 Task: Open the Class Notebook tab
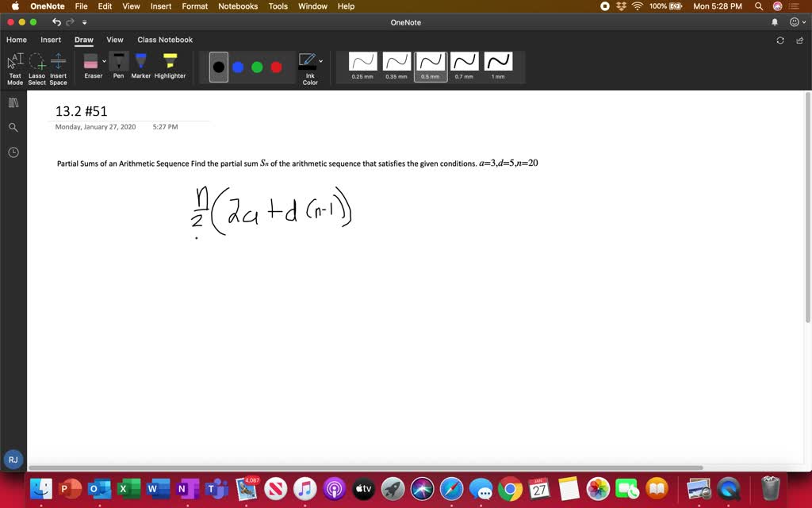pos(165,40)
